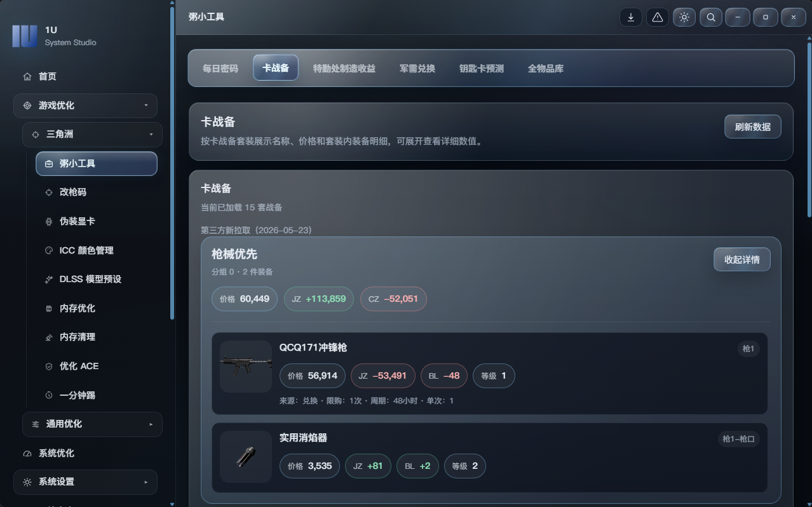The image size is (812, 507).
Task: Click the 刷新数据 button
Action: (x=753, y=126)
